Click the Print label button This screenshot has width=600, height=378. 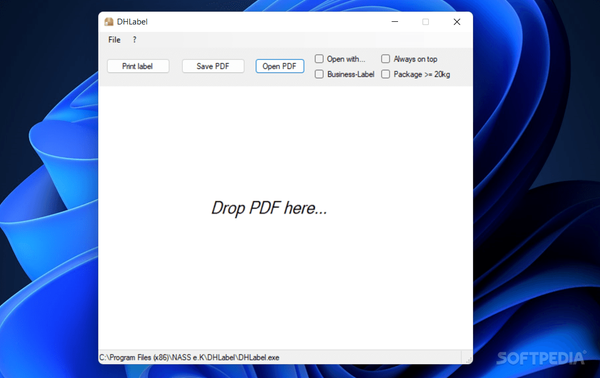(x=138, y=66)
